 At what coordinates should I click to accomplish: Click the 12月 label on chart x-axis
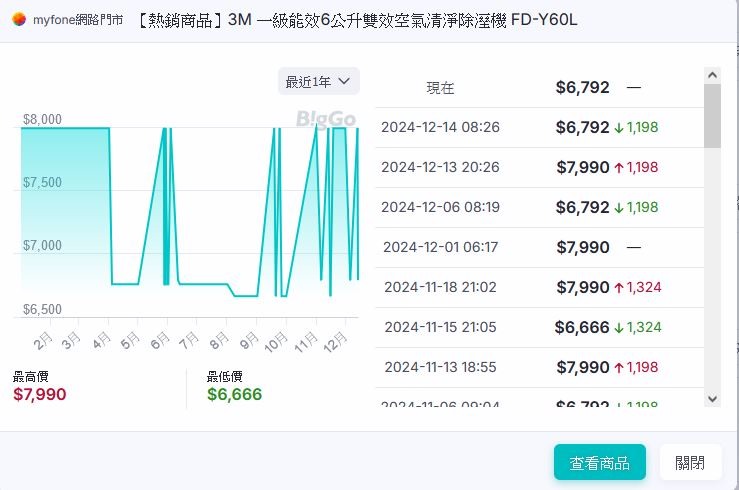pos(336,342)
